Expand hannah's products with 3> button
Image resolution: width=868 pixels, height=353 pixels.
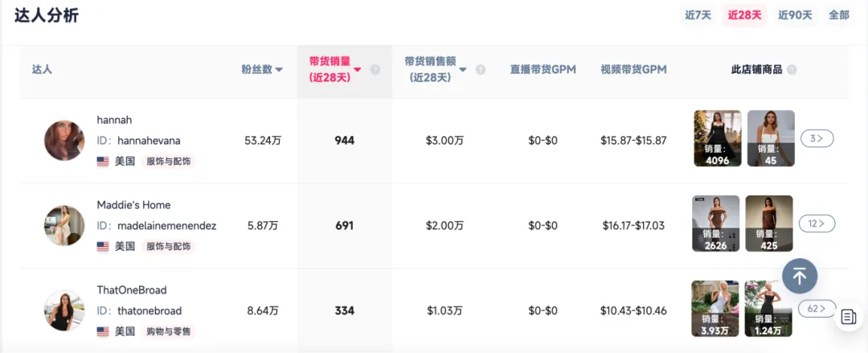tap(817, 138)
